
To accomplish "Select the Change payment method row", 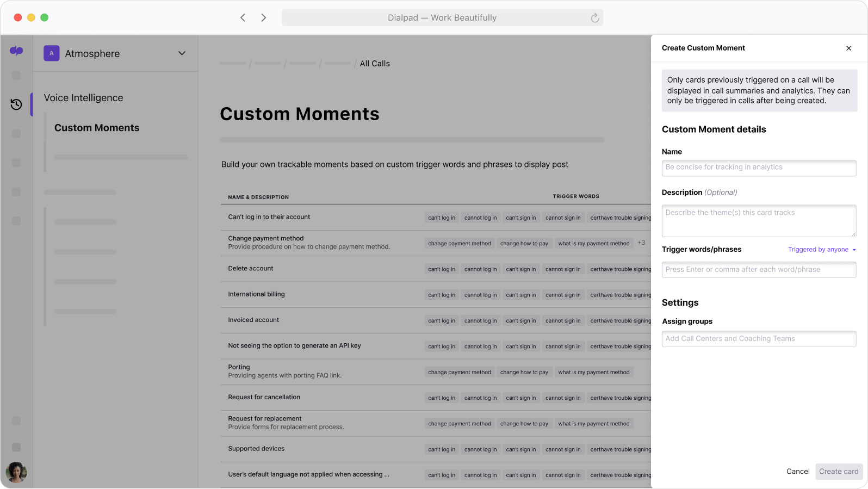I will click(436, 243).
